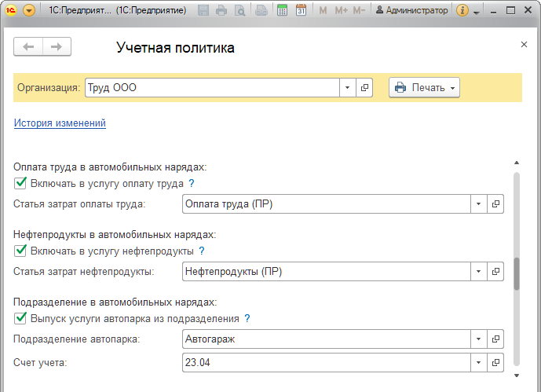This screenshot has width=541, height=392.
Task: Expand Статья затрат нефтепродукты dropdown
Action: tap(478, 272)
